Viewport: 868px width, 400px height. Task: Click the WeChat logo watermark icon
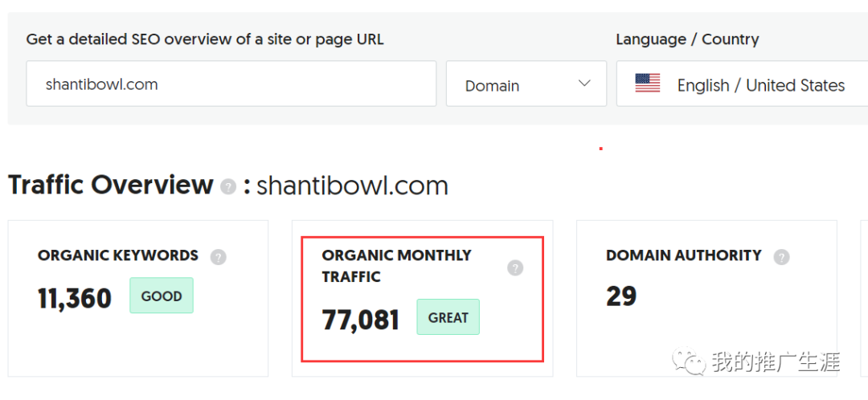(x=690, y=362)
